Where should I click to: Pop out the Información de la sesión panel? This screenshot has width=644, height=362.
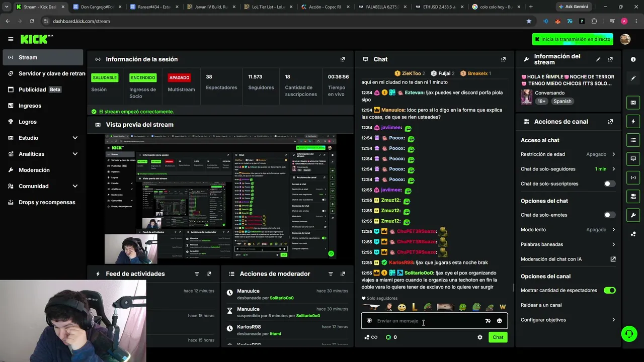(x=343, y=59)
